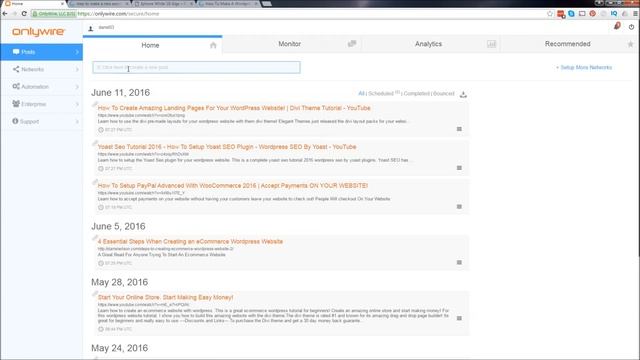Click the Networks share icon
This screenshot has width=640, height=360.
pos(16,69)
